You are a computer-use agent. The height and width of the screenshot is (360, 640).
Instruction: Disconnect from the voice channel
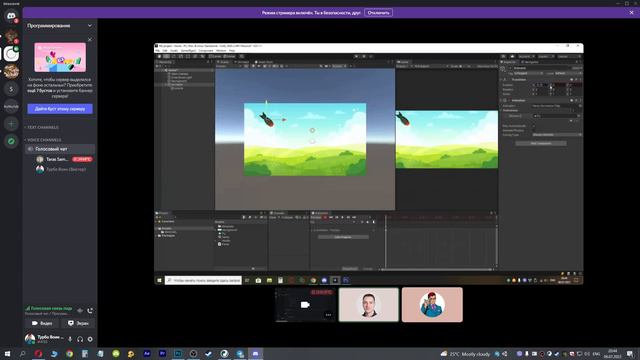tap(90, 311)
